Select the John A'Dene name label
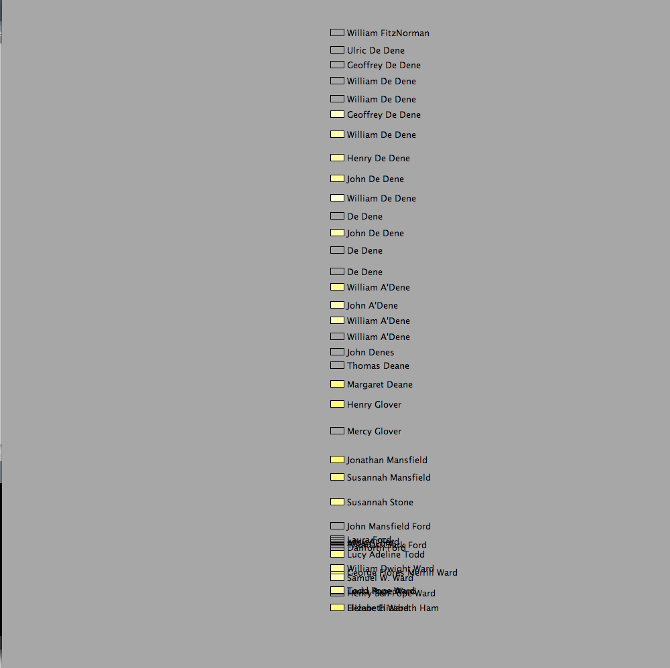 click(x=372, y=306)
